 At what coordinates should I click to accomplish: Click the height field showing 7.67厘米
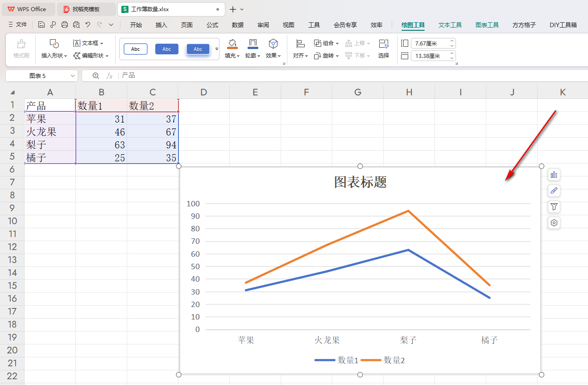point(430,43)
